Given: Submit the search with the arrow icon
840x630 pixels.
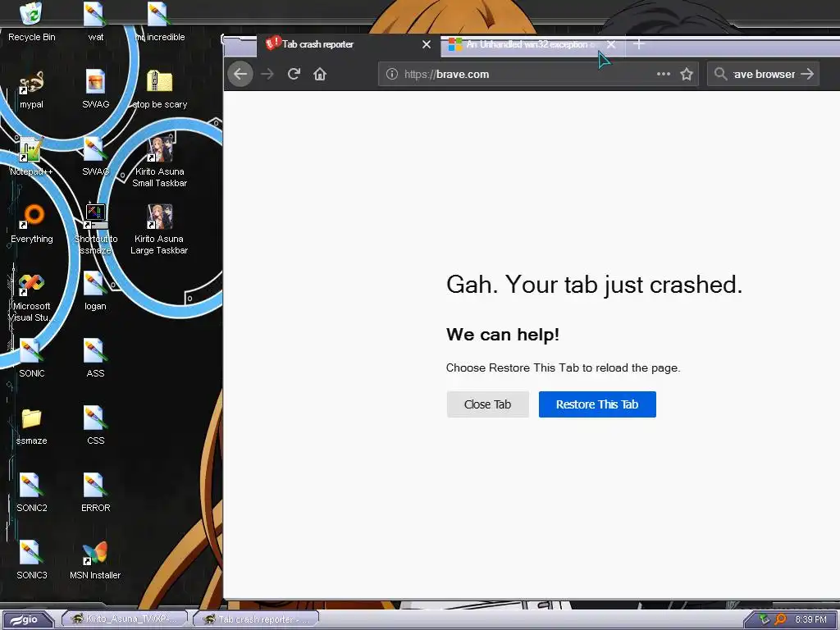Looking at the screenshot, I should point(807,74).
